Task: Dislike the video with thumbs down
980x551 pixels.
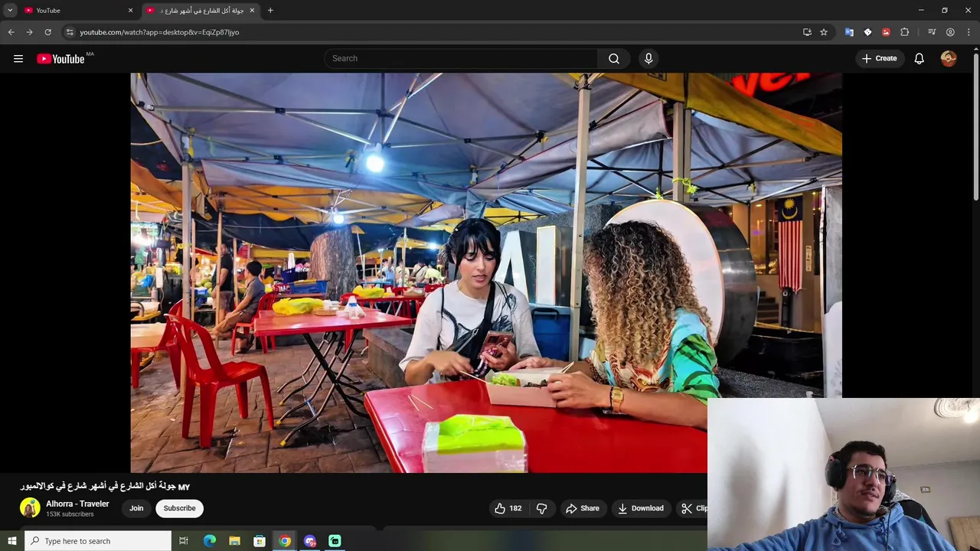Action: point(541,508)
